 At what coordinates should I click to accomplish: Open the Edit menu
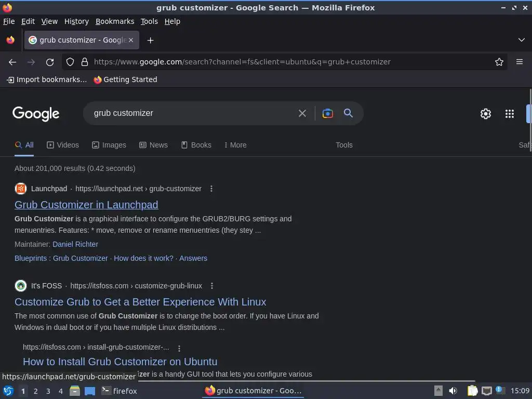28,21
